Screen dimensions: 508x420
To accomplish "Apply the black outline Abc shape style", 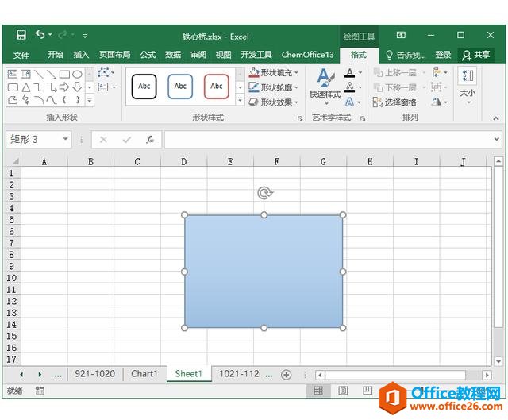I will 144,87.
